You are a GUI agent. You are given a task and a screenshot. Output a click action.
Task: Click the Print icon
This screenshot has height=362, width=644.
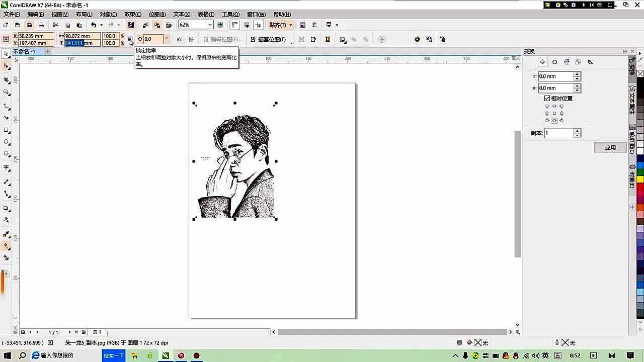(41, 25)
